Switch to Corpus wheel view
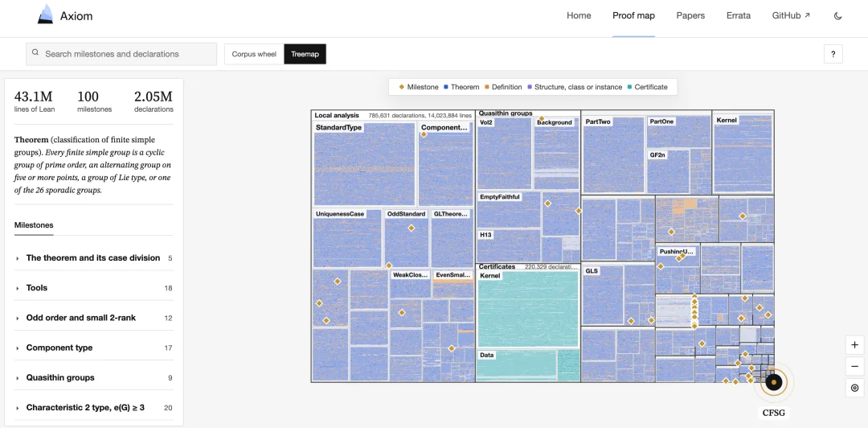This screenshot has width=868, height=428. [x=254, y=55]
